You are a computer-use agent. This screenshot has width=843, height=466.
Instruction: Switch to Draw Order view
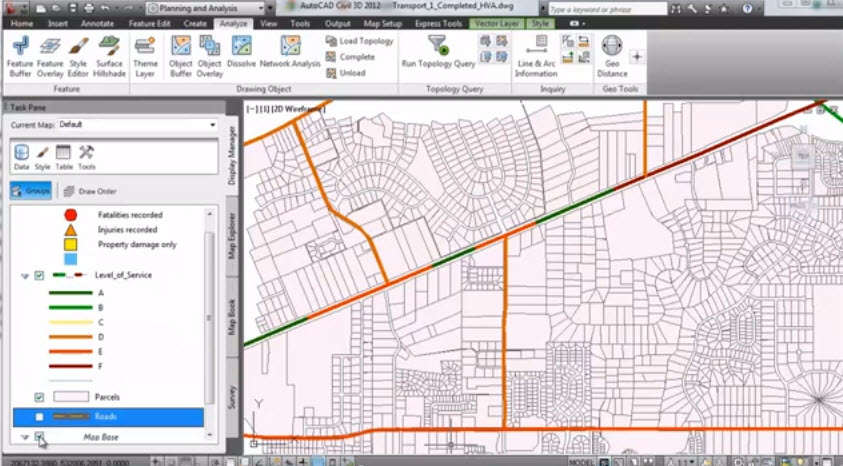[x=90, y=191]
